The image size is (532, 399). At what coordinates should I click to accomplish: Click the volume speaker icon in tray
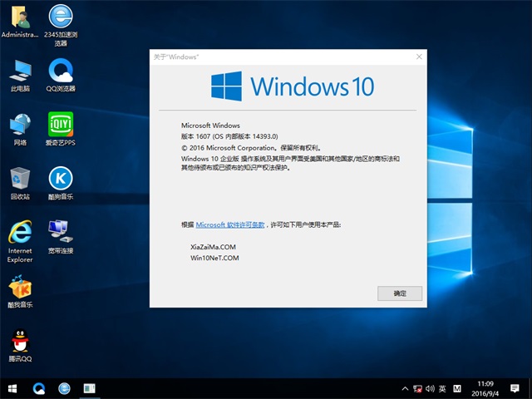coord(431,388)
